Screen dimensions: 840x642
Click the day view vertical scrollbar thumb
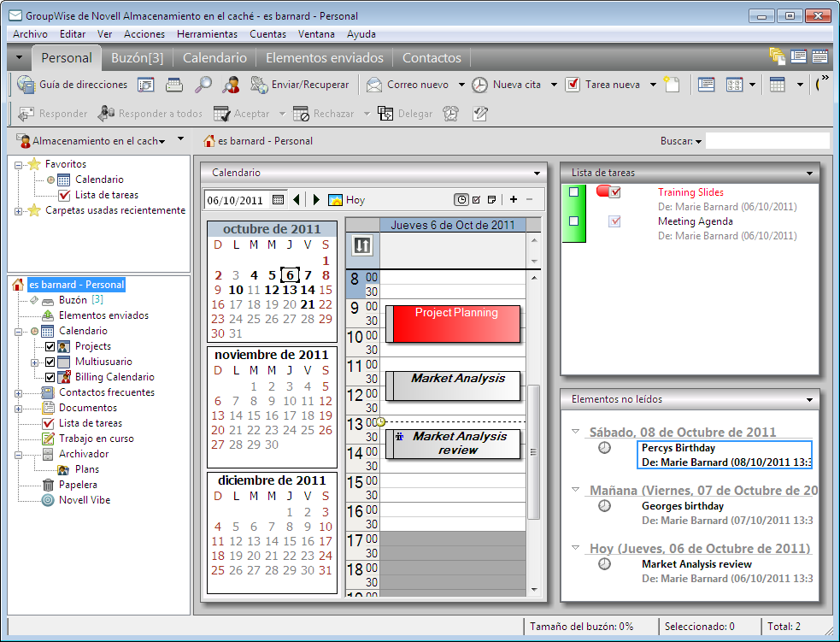click(533, 451)
